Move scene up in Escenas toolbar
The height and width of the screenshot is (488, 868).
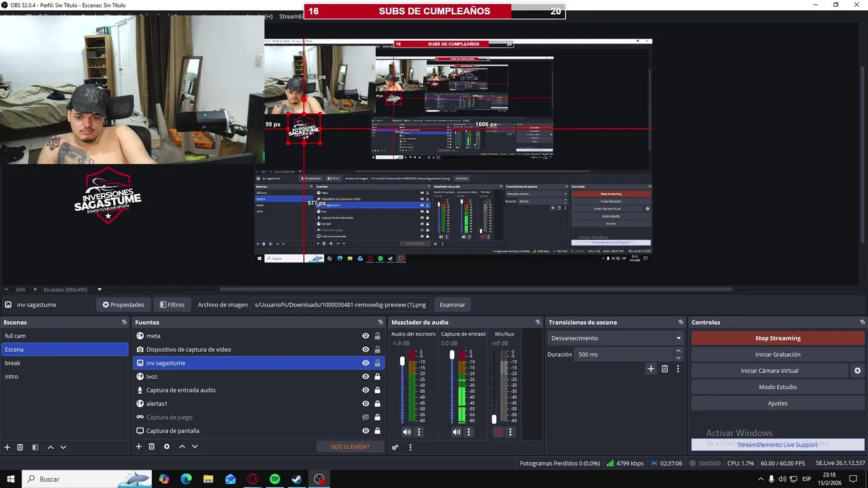50,447
